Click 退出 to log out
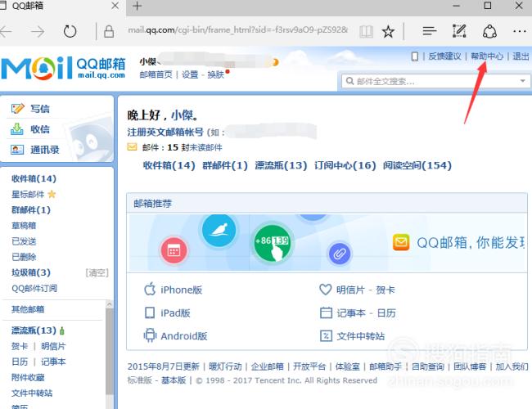The height and width of the screenshot is (409, 532). (521, 56)
